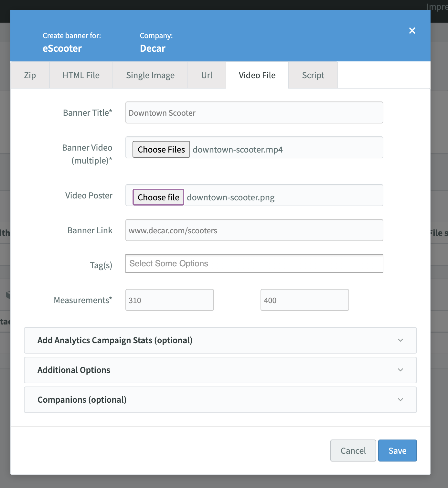The height and width of the screenshot is (488, 448).
Task: Open the Tag(s) Select Some Options dropdown
Action: 254,264
